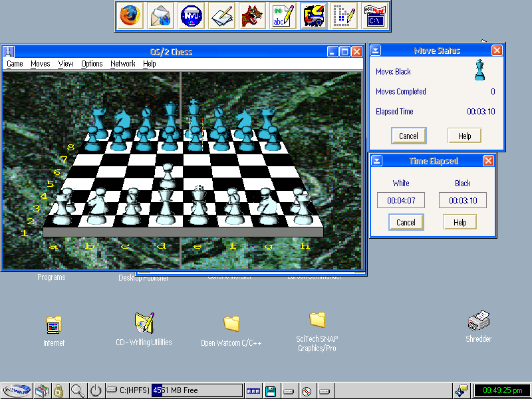
Task: Open the Moves menu in chess
Action: pyautogui.click(x=41, y=64)
